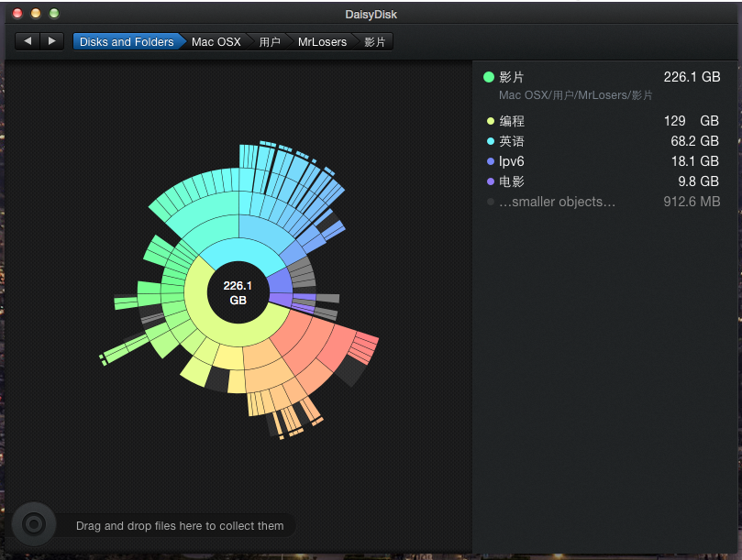Open 英语 folder in the list
This screenshot has width=742, height=560.
coord(603,141)
